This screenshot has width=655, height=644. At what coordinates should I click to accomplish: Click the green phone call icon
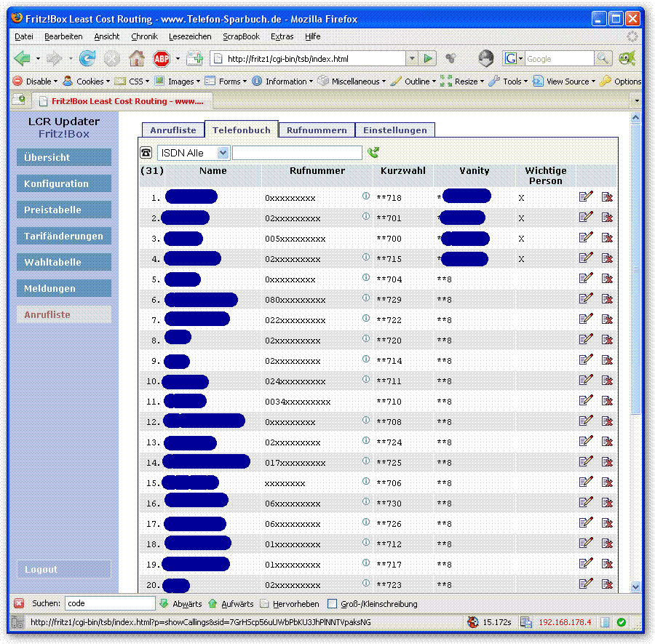pos(373,152)
